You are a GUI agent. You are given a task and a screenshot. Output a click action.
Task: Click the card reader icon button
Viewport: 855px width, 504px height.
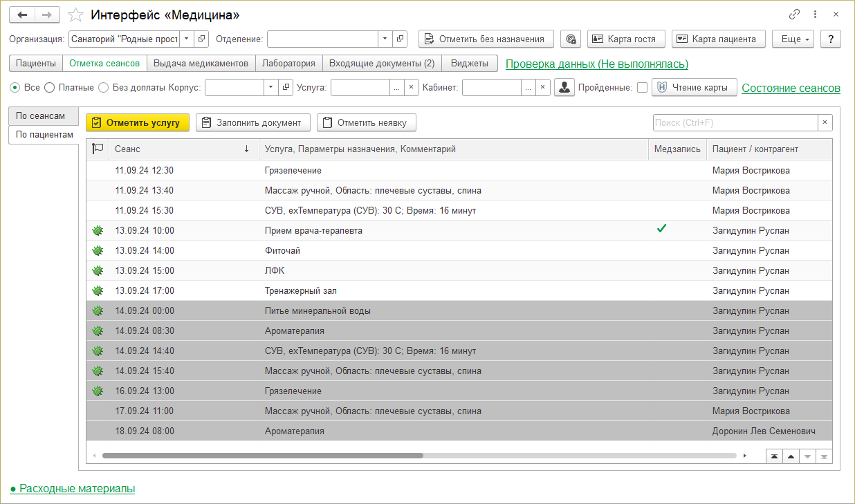(571, 39)
